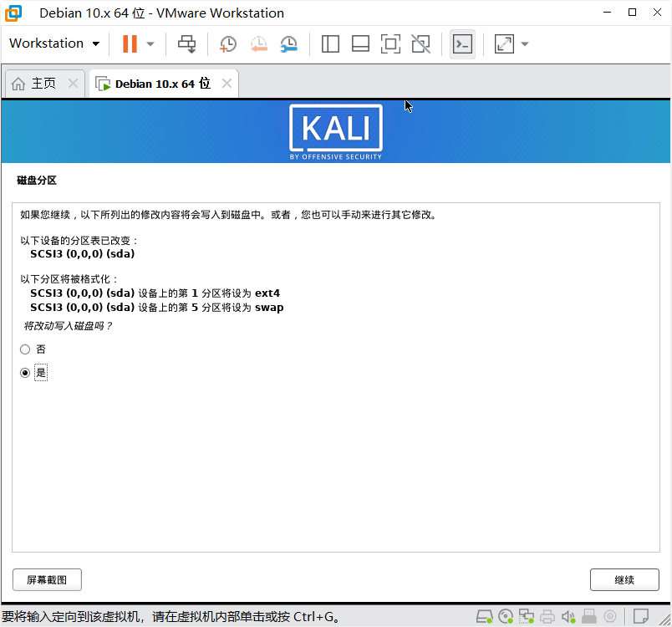
Task: Click the CD/DVD drive status icon
Action: click(506, 617)
